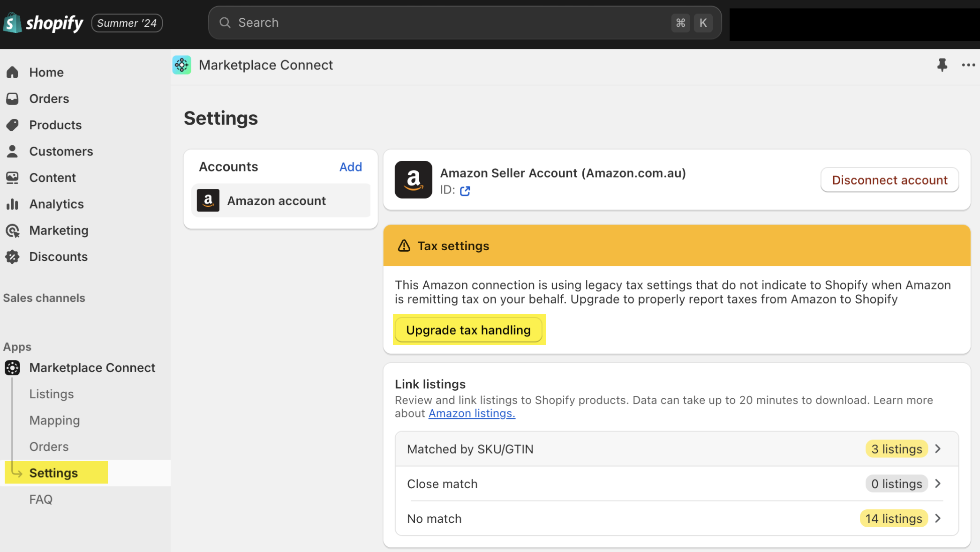Open the external link icon next to ID
The height and width of the screenshot is (552, 980).
(465, 191)
